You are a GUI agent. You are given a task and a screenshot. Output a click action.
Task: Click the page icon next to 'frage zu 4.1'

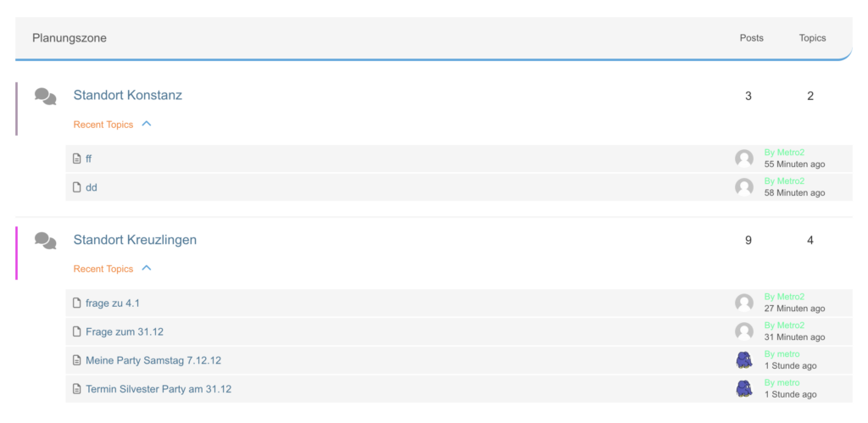(77, 303)
